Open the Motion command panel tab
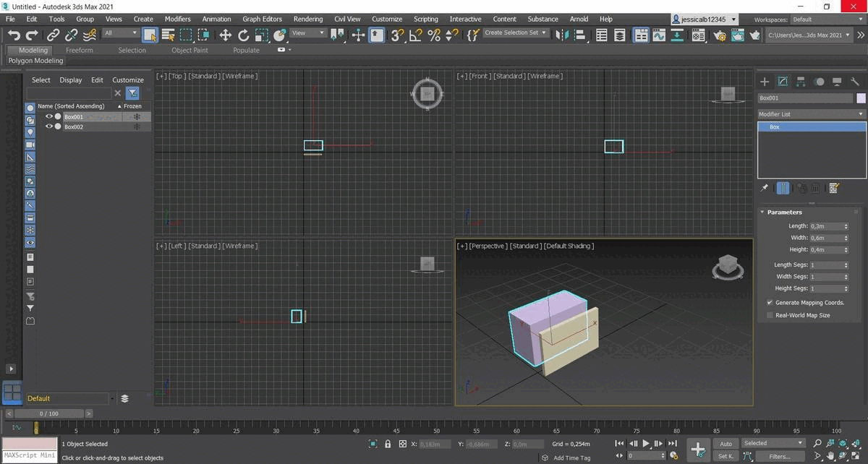This screenshot has width=868, height=464. click(819, 82)
